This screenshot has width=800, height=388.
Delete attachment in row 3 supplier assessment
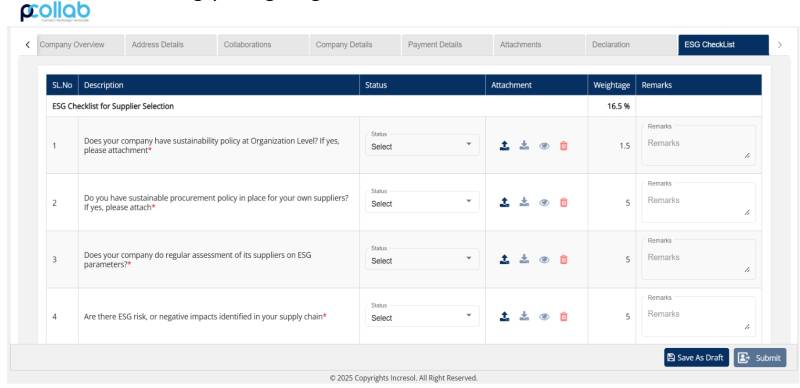click(x=564, y=259)
